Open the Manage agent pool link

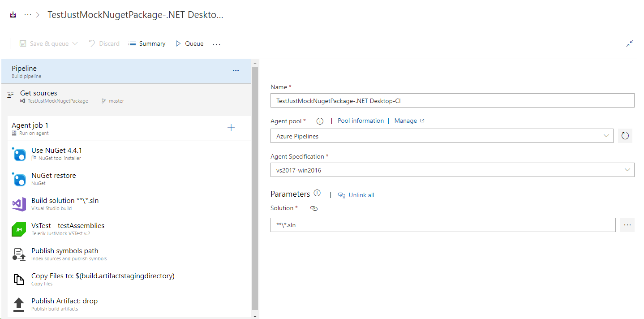[405, 121]
